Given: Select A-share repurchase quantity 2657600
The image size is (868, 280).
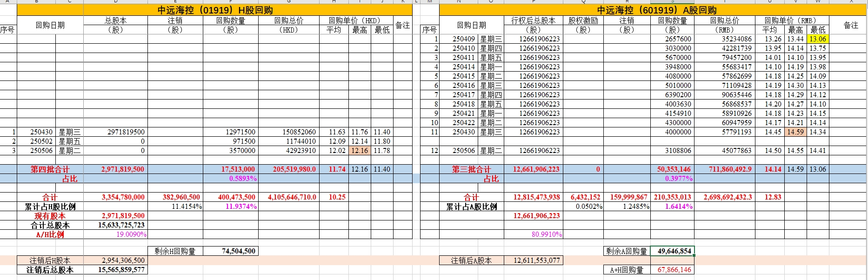Looking at the screenshot, I should click(672, 39).
